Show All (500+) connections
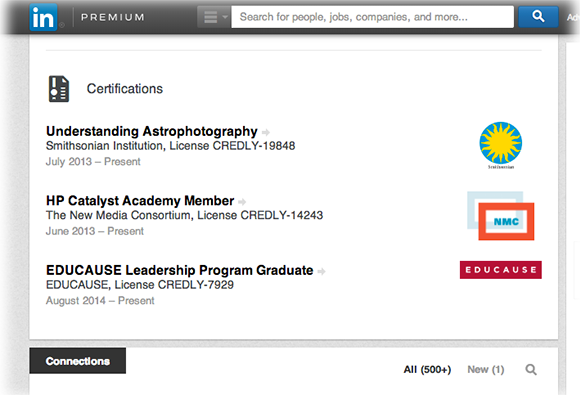581x395 pixels. pos(427,369)
